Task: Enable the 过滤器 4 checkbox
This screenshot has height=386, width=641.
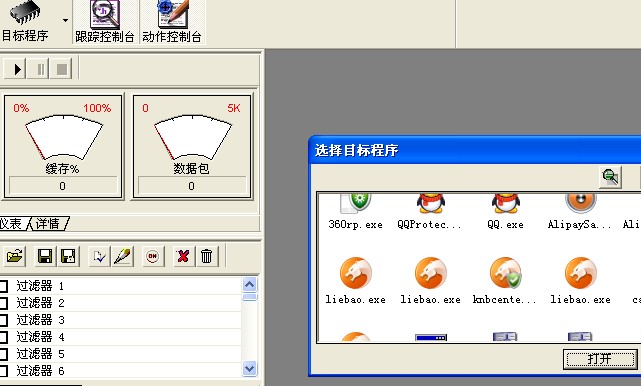Action: click(3, 337)
